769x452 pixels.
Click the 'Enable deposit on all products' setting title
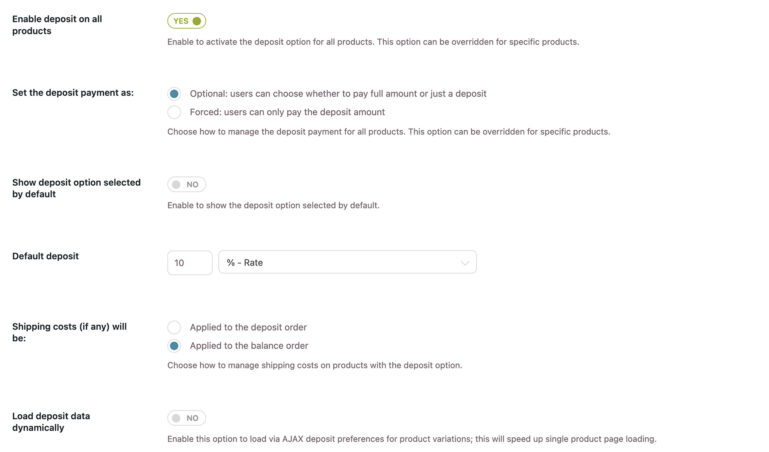click(x=57, y=25)
